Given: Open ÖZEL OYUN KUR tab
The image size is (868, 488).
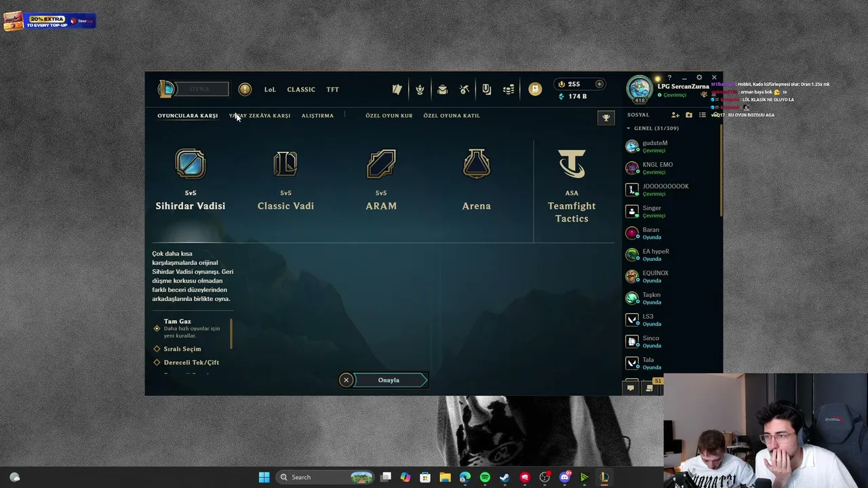Looking at the screenshot, I should (389, 115).
